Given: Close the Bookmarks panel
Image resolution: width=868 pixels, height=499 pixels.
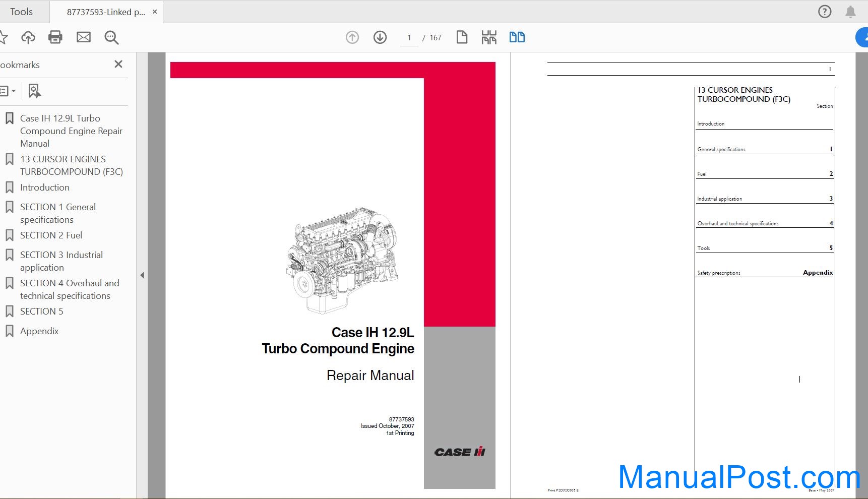Looking at the screenshot, I should [x=118, y=64].
